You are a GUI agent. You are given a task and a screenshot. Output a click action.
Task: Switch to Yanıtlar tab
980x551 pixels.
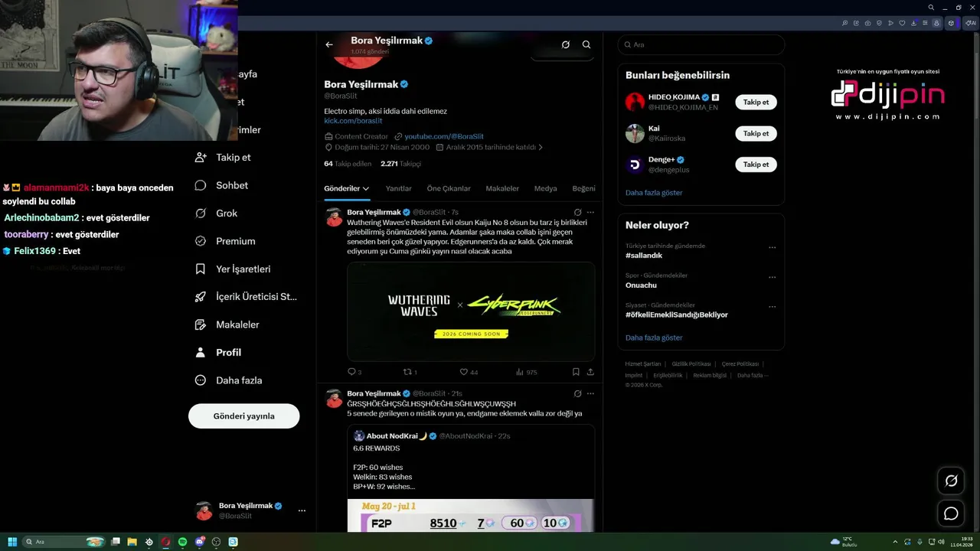tap(398, 188)
